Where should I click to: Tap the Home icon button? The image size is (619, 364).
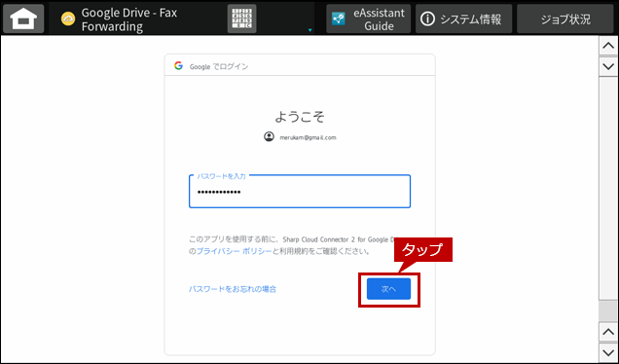pyautogui.click(x=23, y=18)
